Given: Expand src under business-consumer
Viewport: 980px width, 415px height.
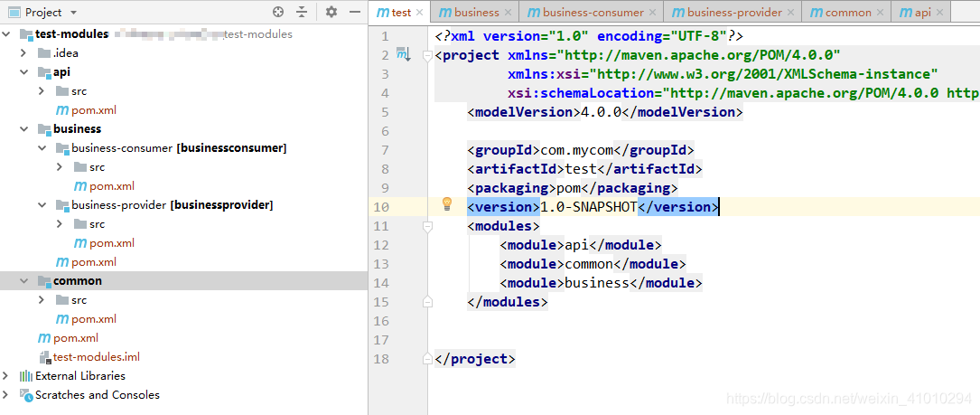Looking at the screenshot, I should point(60,167).
